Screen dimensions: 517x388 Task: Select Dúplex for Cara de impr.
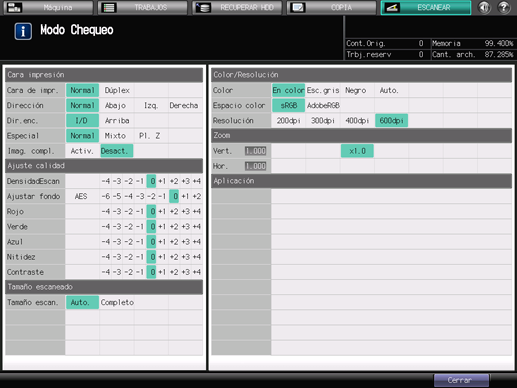pos(117,90)
